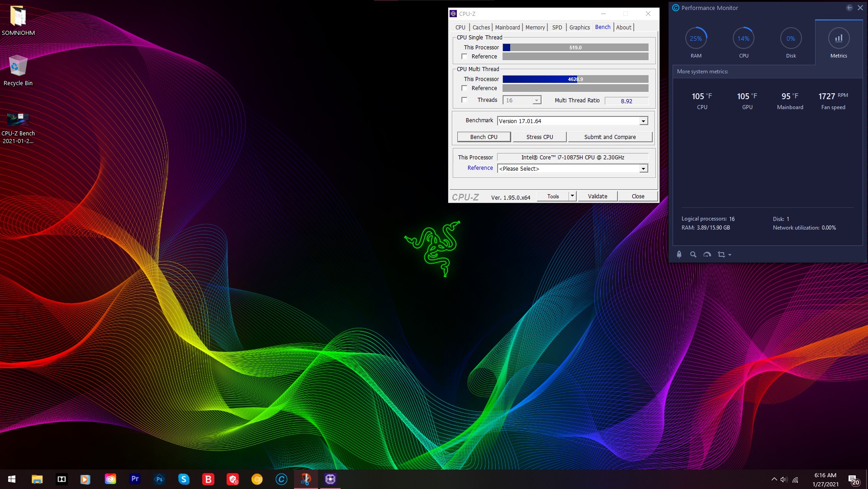Open Adobe Creative Cloud from the taskbar
This screenshot has width=868, height=489.
click(x=110, y=479)
